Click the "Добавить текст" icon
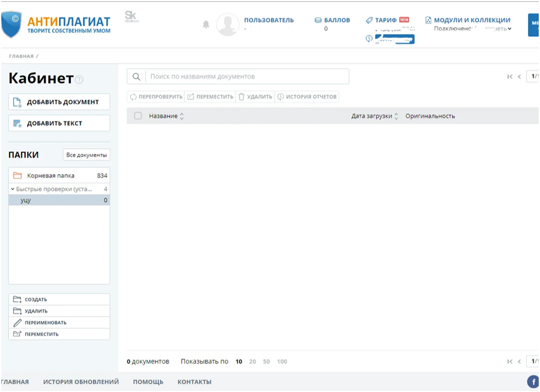The height and width of the screenshot is (392, 540). point(17,123)
